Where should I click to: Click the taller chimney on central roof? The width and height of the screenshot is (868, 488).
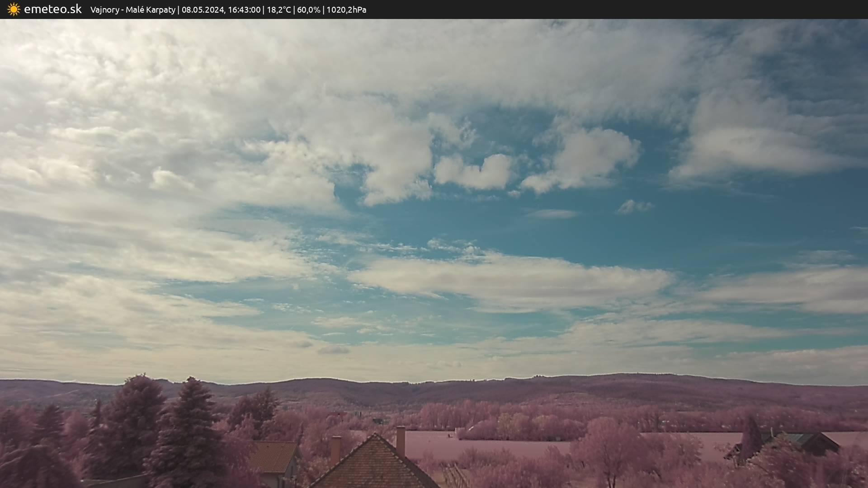point(401,441)
